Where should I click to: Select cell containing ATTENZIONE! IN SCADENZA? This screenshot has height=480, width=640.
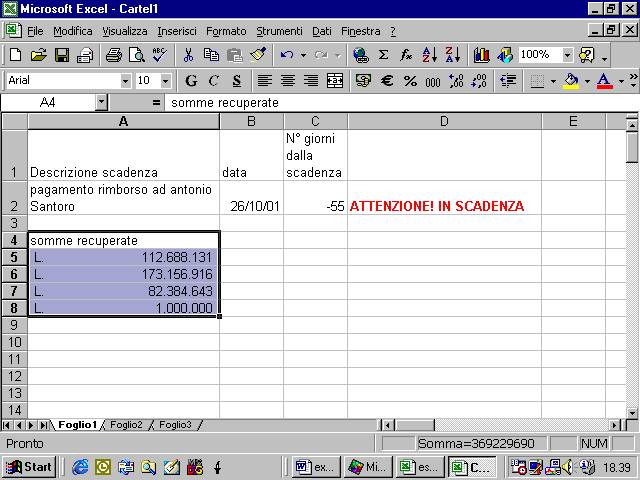[444, 198]
